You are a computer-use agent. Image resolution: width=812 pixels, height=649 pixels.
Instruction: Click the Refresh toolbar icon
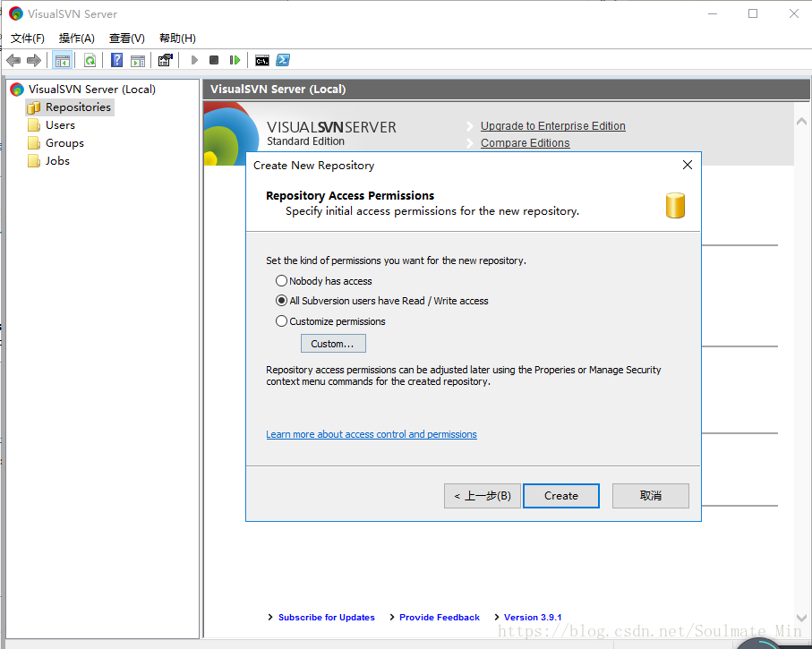[90, 61]
